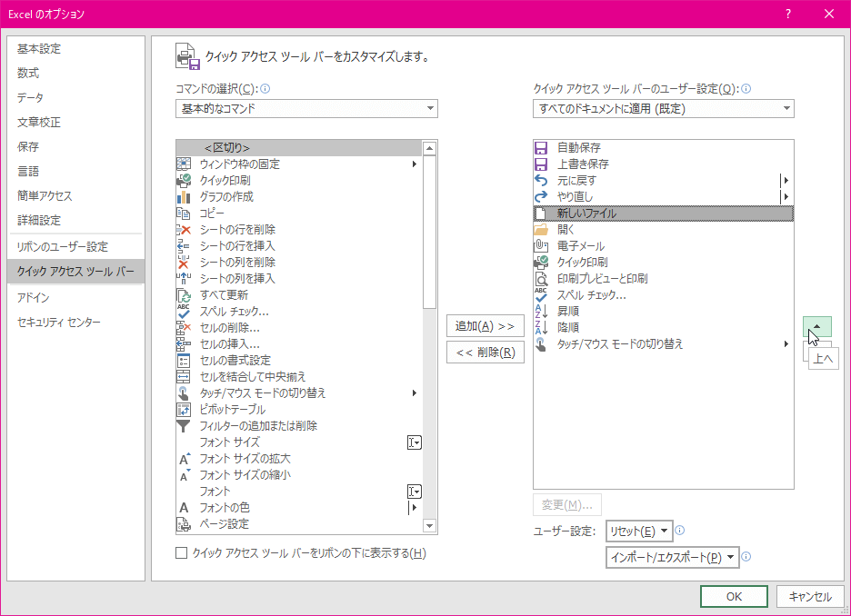Screen dimensions: 851x616
Task: Choose グラフの作成 chart icon
Action: pyautogui.click(x=184, y=196)
